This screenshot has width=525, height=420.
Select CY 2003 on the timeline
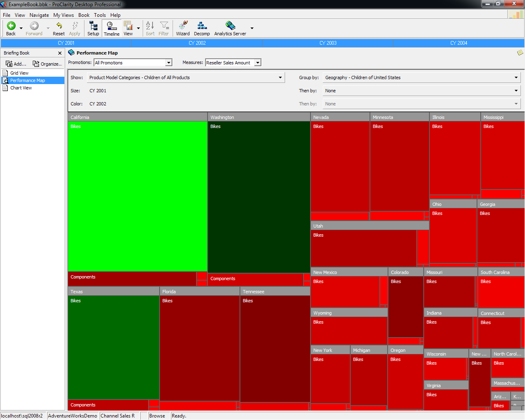pos(328,43)
